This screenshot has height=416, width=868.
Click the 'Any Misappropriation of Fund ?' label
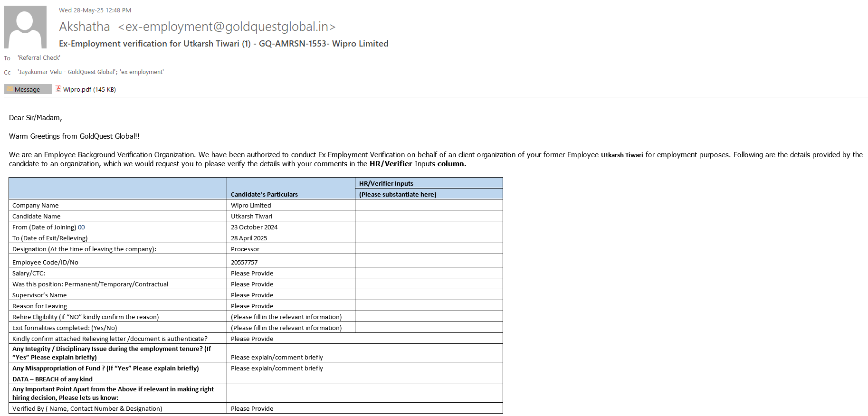coord(105,368)
